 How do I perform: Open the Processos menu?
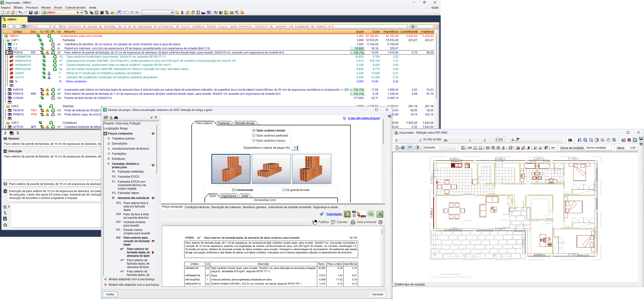[32, 8]
